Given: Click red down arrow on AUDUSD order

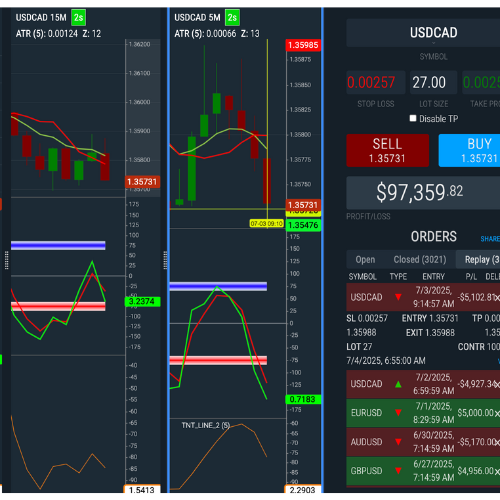Looking at the screenshot, I should click(x=398, y=442).
